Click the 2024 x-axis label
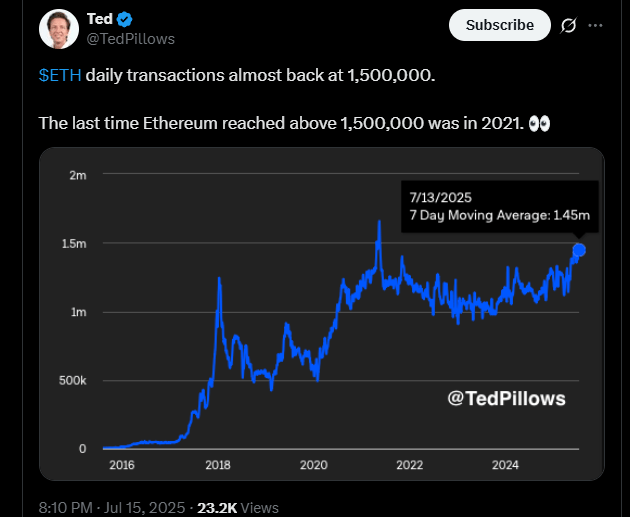The height and width of the screenshot is (517, 630). [x=505, y=465]
